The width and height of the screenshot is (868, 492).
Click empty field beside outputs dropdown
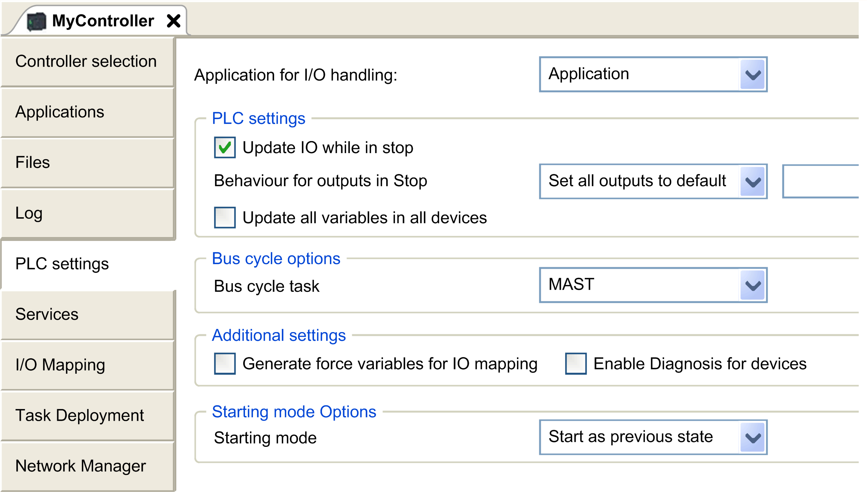(821, 181)
